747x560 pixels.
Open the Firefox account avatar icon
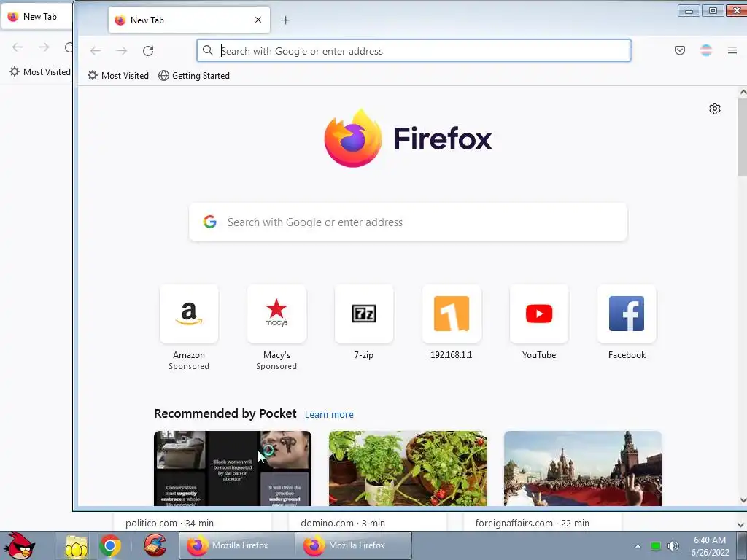pos(706,50)
